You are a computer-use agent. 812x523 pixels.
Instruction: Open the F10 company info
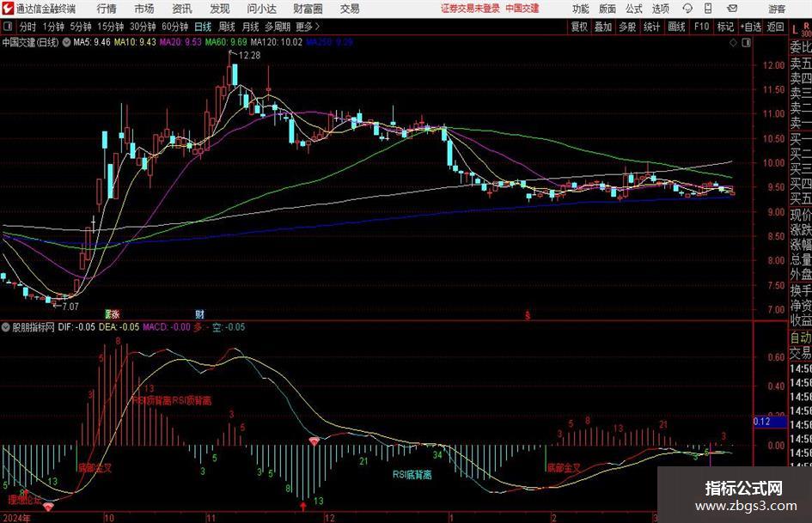click(x=701, y=27)
